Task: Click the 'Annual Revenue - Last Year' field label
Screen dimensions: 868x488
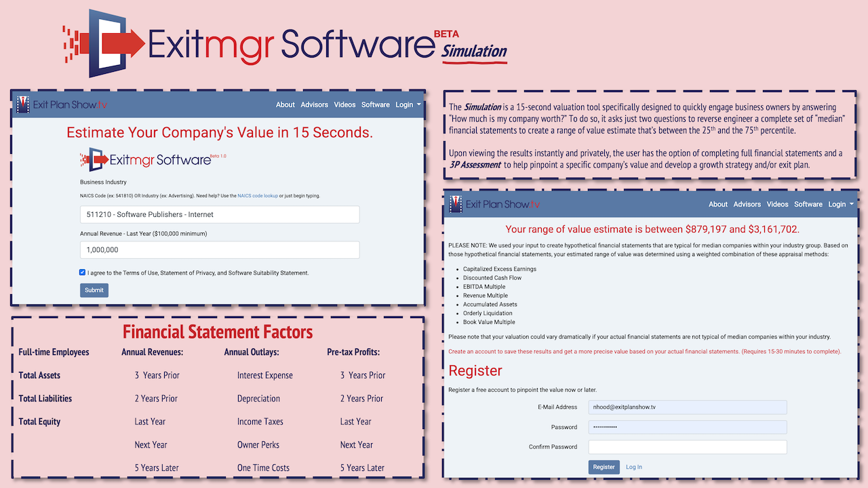Action: click(143, 234)
